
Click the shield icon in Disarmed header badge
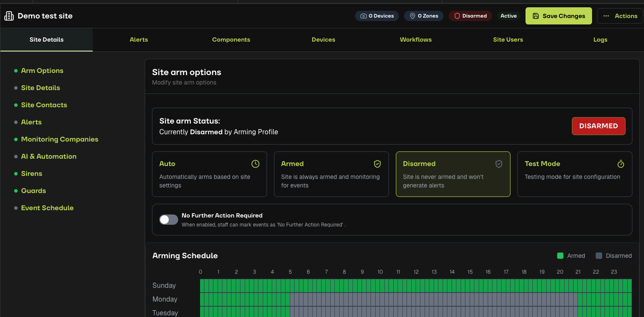(x=457, y=16)
